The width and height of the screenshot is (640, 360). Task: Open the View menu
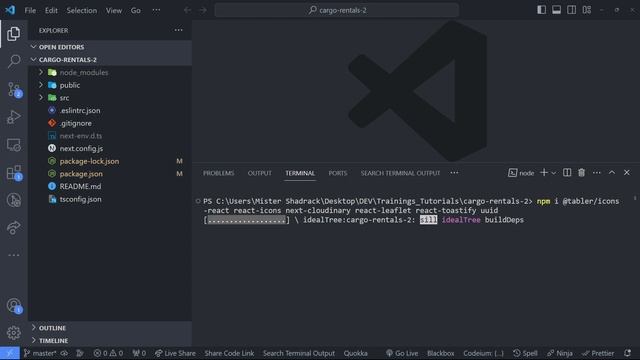click(114, 10)
